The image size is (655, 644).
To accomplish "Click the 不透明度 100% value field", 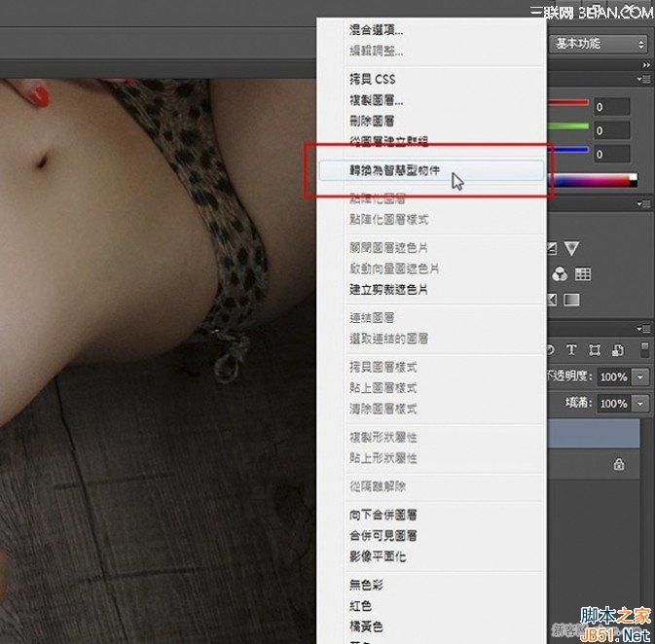I will [614, 377].
